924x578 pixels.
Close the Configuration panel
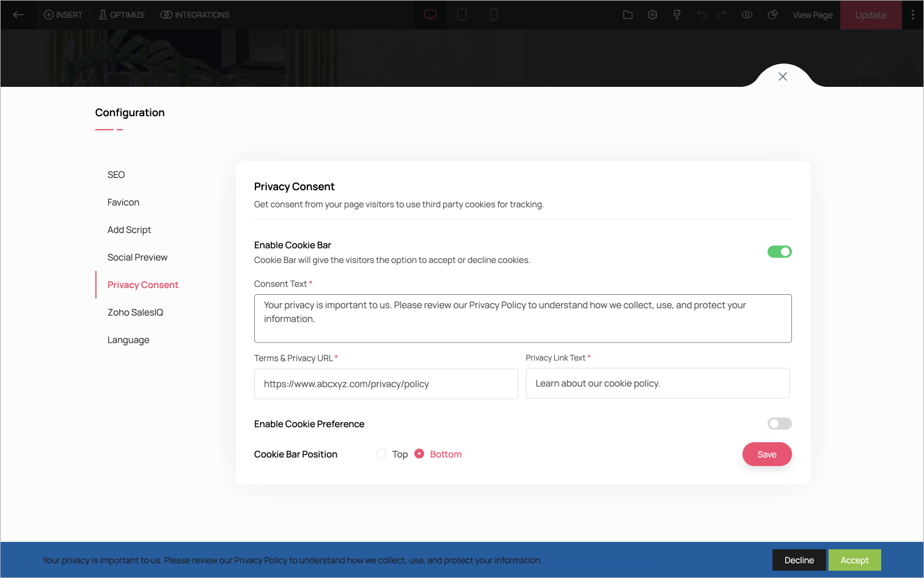783,76
